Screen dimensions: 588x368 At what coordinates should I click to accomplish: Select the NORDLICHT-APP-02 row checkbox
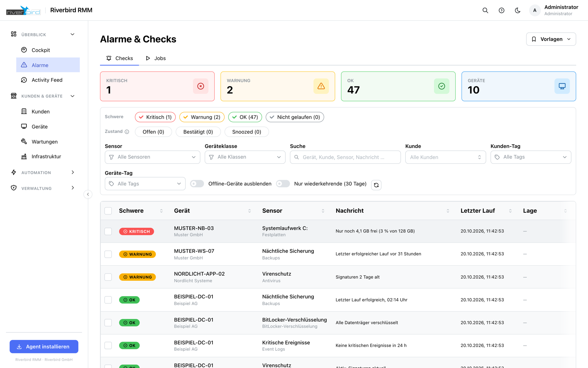[108, 277]
